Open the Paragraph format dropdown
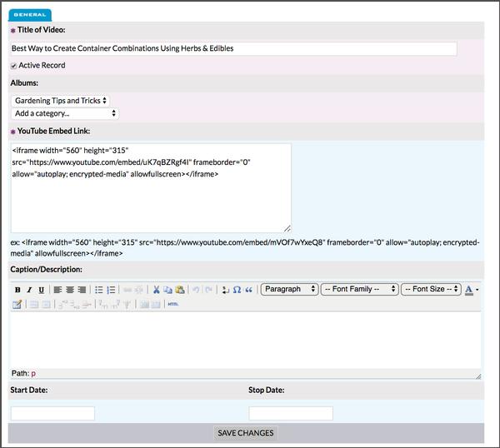Screen dimensions: 500x448 click(x=289, y=289)
